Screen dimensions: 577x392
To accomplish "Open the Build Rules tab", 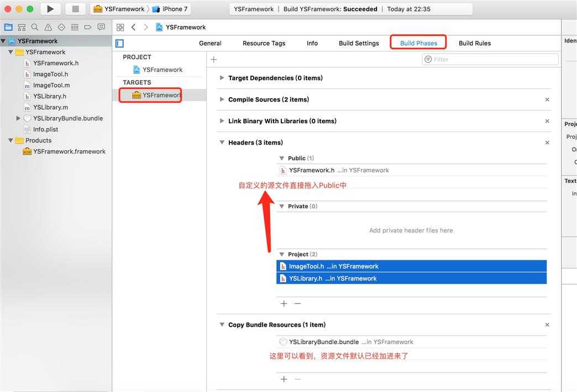I will pos(475,44).
